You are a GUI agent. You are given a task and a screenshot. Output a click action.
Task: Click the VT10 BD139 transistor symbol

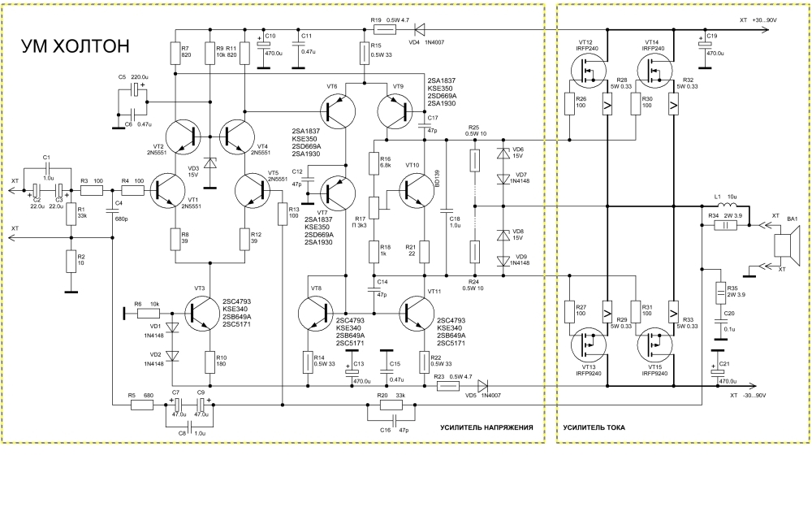417,191
